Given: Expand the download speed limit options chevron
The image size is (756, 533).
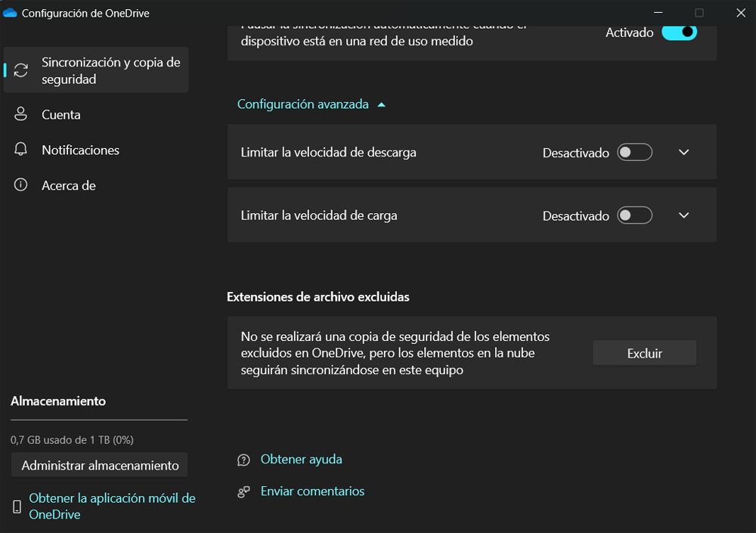Looking at the screenshot, I should pyautogui.click(x=683, y=152).
